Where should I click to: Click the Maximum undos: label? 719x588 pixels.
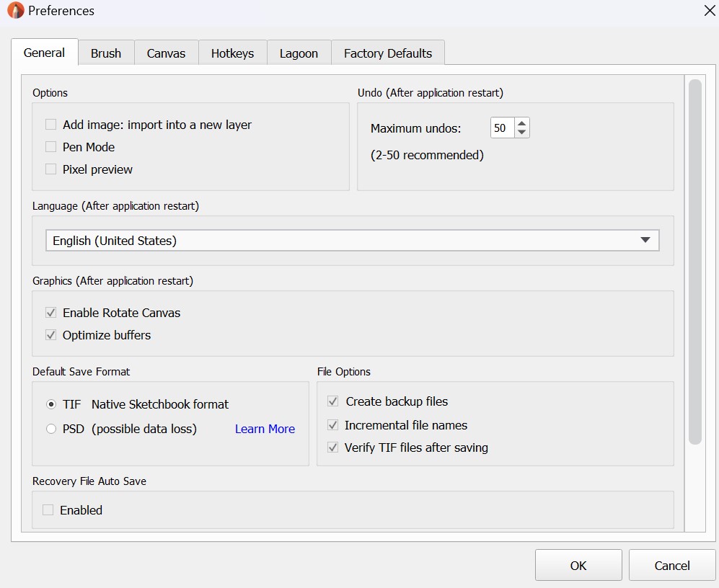click(x=416, y=128)
